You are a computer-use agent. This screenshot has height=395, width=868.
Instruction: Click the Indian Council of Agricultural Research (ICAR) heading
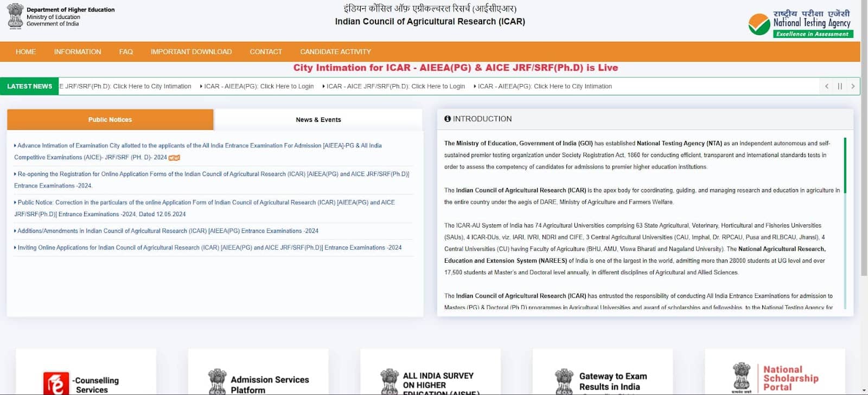click(x=430, y=22)
